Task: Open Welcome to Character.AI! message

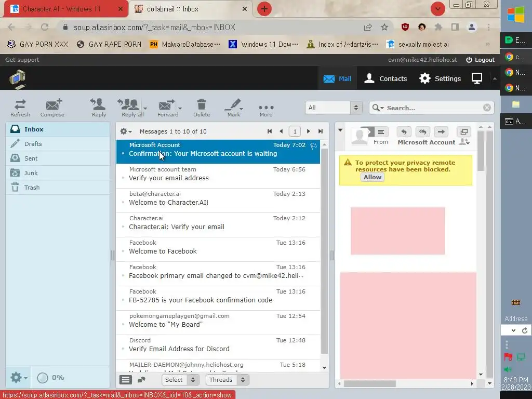Action: [218, 201]
